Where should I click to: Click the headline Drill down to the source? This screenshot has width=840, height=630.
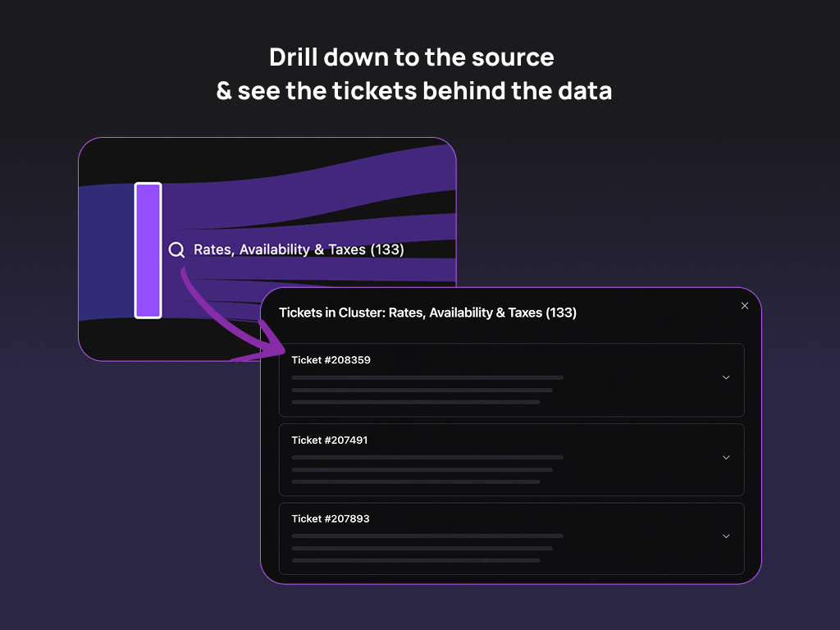click(412, 57)
